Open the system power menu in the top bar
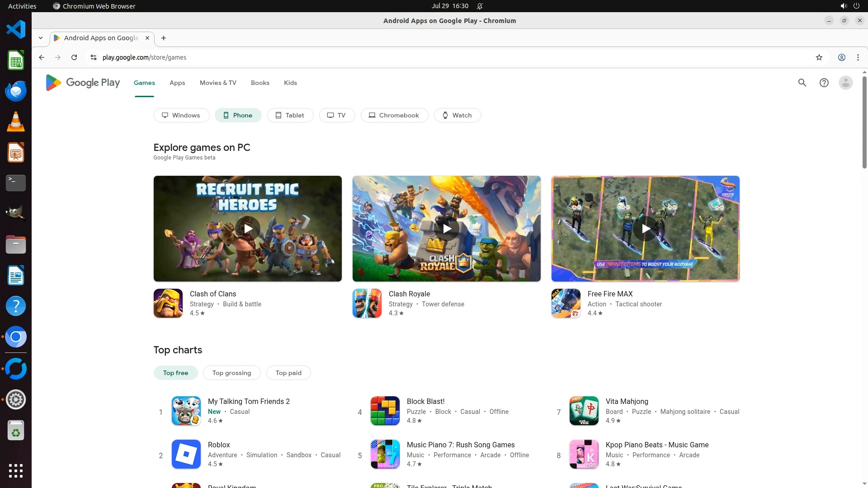Screen dimensions: 868x488 coord(856,6)
